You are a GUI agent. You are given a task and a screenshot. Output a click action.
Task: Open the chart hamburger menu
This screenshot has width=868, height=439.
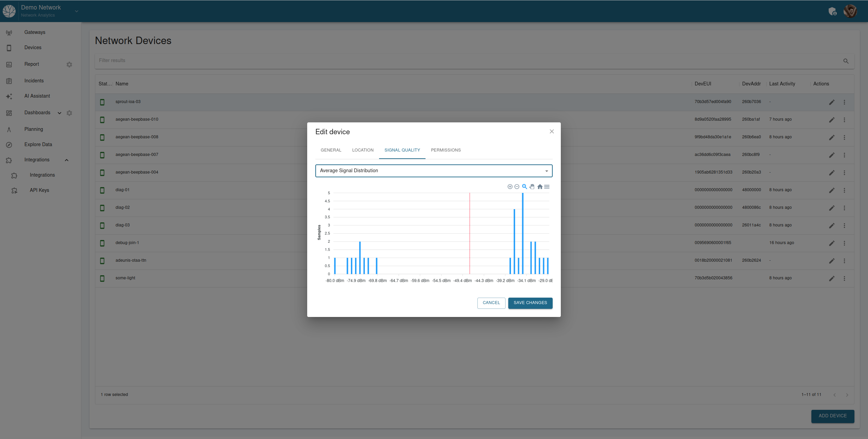[x=547, y=187]
